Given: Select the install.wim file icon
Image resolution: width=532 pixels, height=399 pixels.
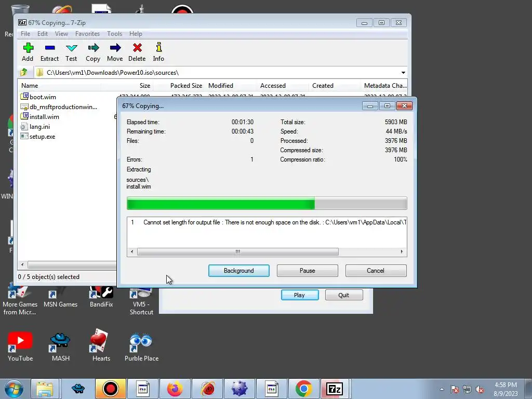Looking at the screenshot, I should (24, 116).
